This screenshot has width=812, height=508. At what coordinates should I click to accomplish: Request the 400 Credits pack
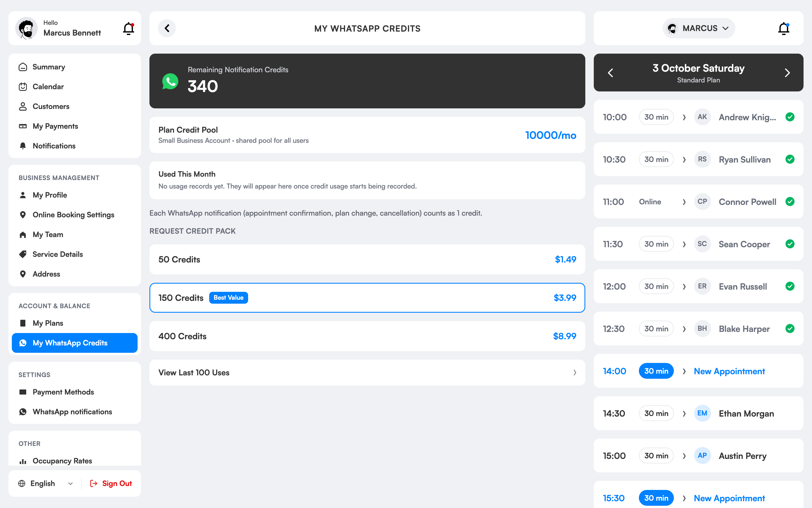tap(367, 336)
